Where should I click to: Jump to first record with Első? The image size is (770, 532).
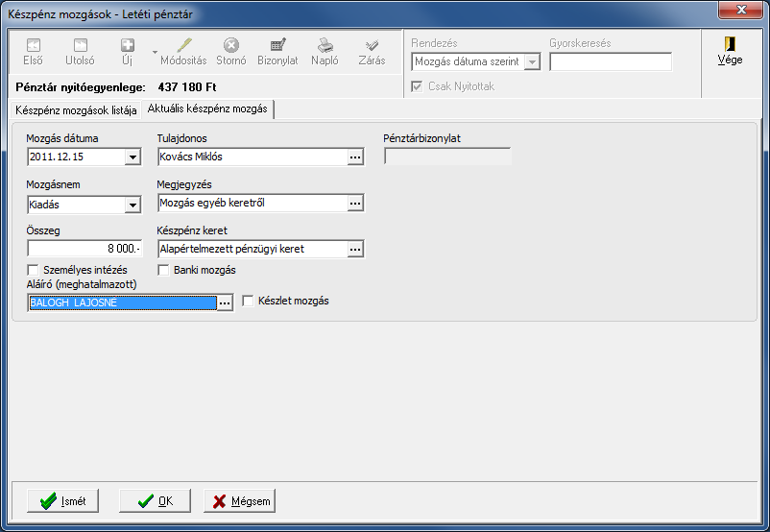point(33,52)
